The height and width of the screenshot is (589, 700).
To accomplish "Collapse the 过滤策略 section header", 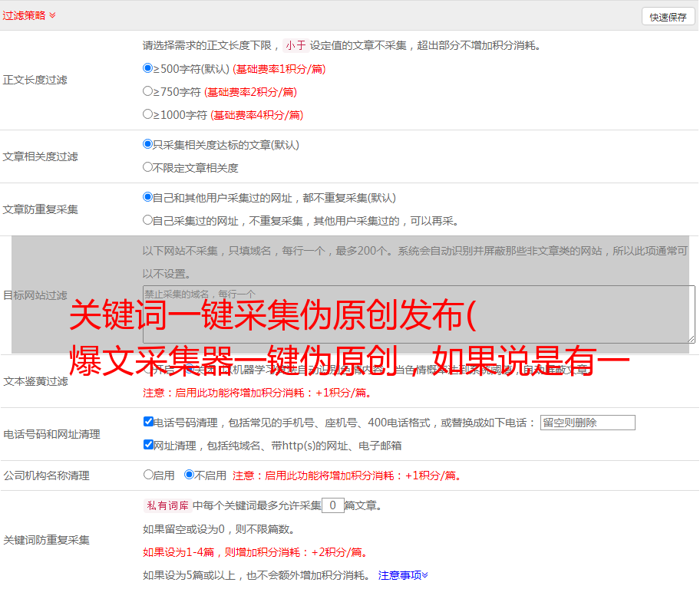I will click(x=29, y=15).
